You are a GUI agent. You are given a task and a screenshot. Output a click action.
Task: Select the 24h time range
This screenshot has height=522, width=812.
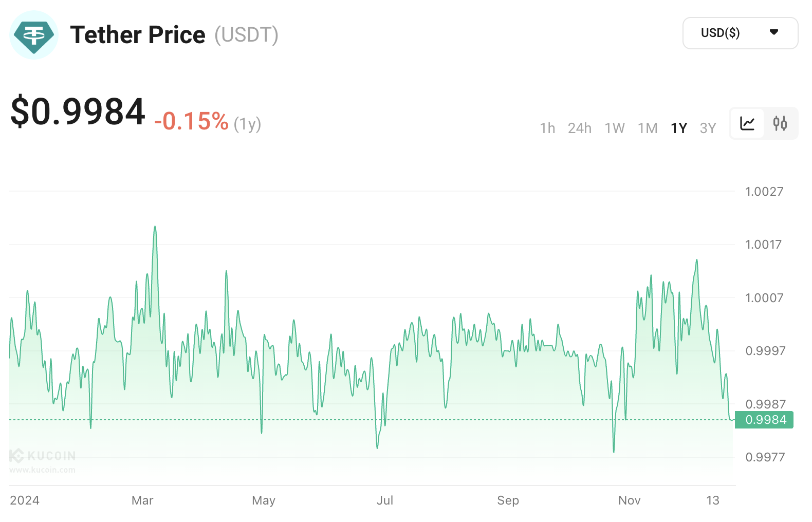(x=579, y=128)
